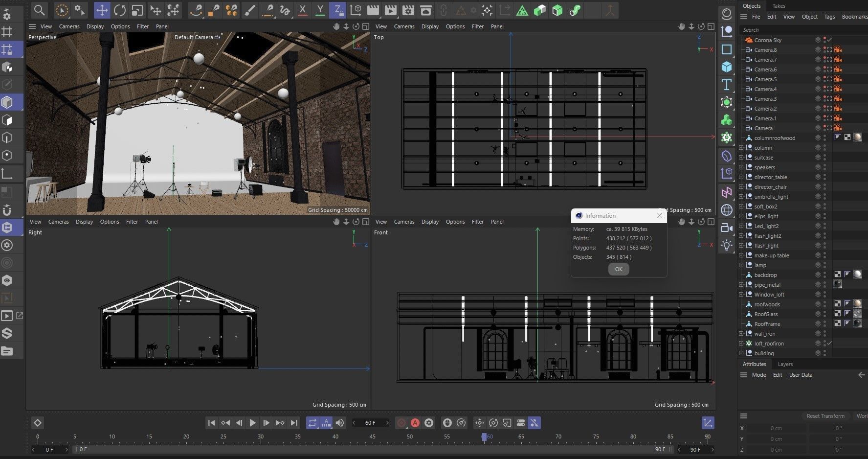
Task: Add a Light object from side palette
Action: pyautogui.click(x=727, y=245)
